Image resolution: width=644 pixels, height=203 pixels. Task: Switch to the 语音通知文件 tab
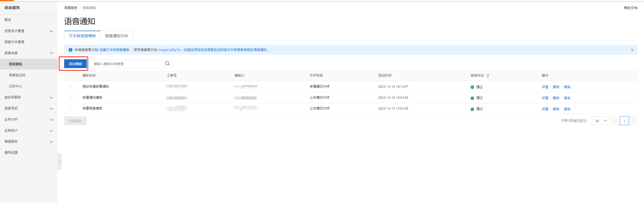(x=116, y=36)
